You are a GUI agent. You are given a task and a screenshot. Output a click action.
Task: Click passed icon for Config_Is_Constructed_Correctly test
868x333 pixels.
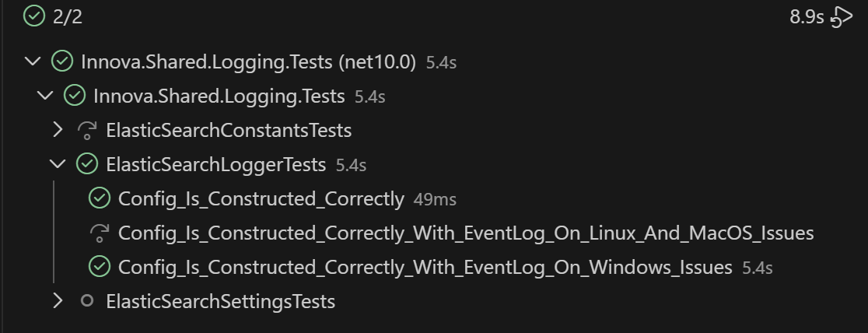click(100, 198)
